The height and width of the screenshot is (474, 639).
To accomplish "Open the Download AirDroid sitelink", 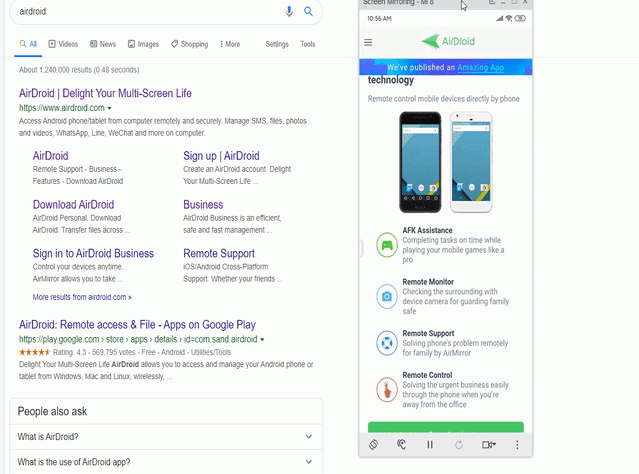I will (x=73, y=205).
